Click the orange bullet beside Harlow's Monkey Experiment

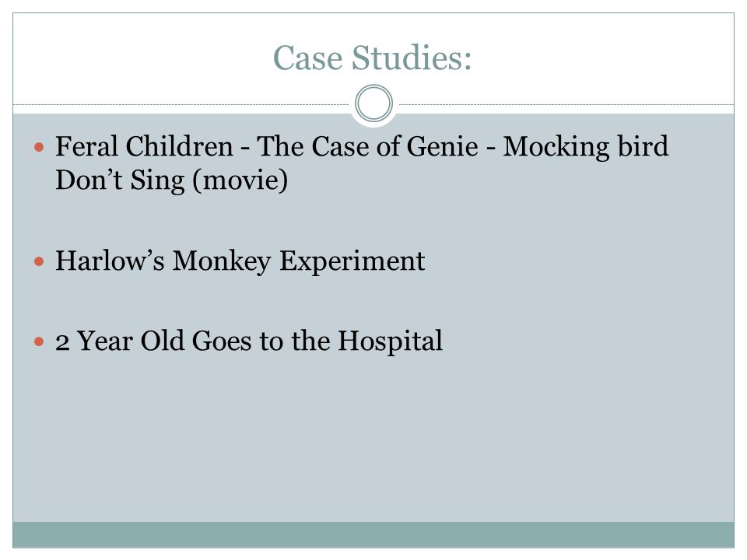click(39, 261)
